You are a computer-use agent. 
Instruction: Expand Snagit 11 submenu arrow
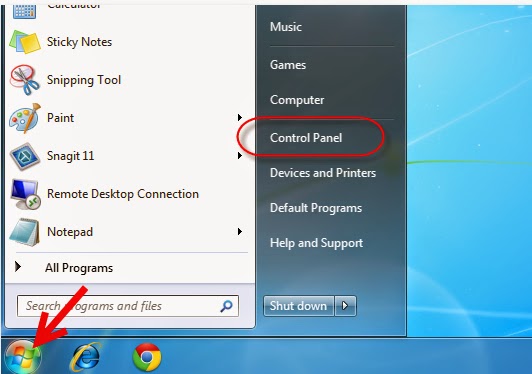[x=240, y=156]
